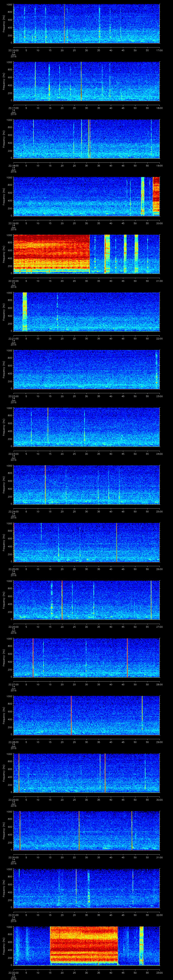The image size is (173, 980).
Task: Click the 19:00 end time label
Action: (x=159, y=166)
